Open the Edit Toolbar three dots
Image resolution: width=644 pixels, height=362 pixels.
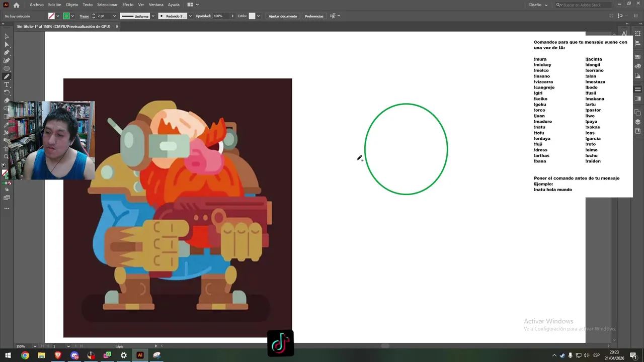[x=7, y=208]
